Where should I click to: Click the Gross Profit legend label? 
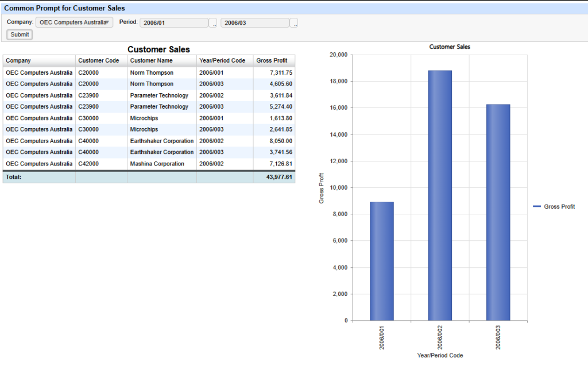click(559, 206)
